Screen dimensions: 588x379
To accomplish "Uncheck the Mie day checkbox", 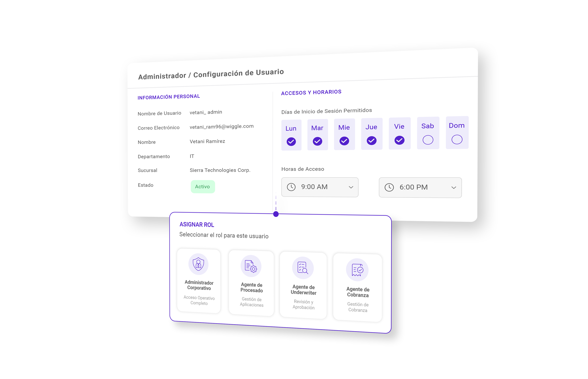I will point(344,141).
